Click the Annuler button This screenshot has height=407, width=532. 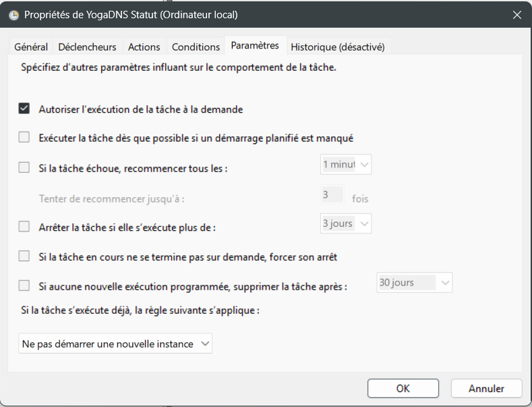[x=486, y=388]
